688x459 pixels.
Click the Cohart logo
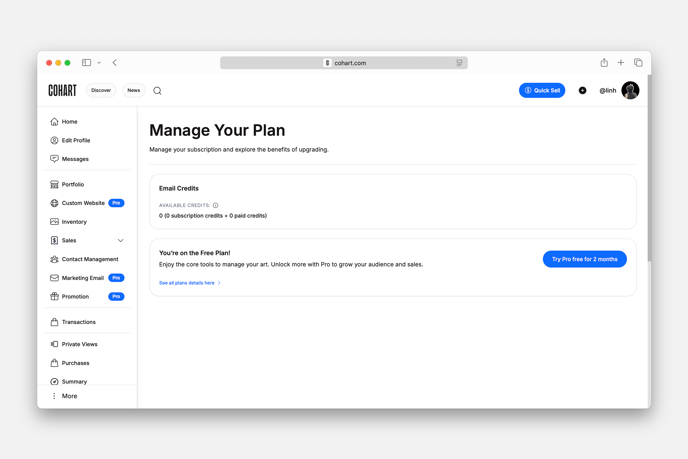(62, 91)
